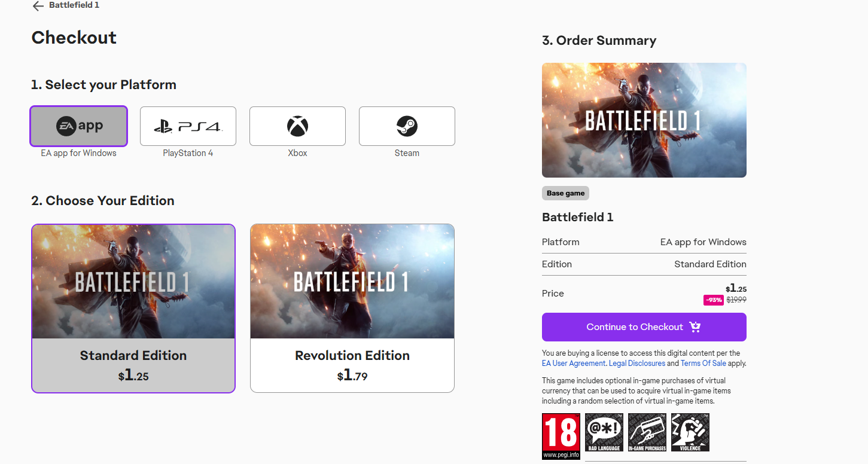Image resolution: width=868 pixels, height=464 pixels.
Task: Open the EA User Agreement link
Action: [574, 364]
